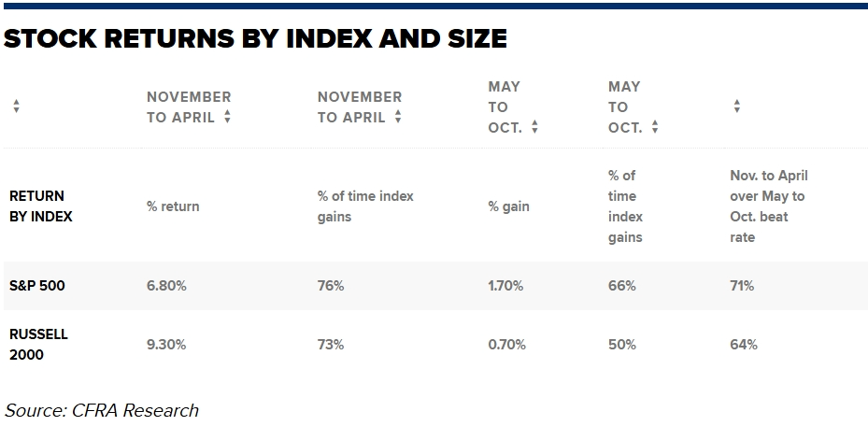Click the 1.70% gain cell
This screenshot has height=426, width=868.
(x=507, y=286)
